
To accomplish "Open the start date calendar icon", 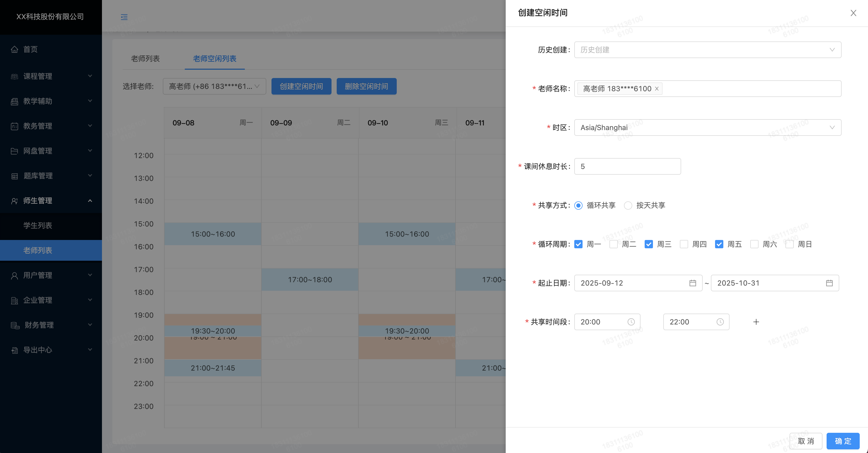I will coord(693,283).
